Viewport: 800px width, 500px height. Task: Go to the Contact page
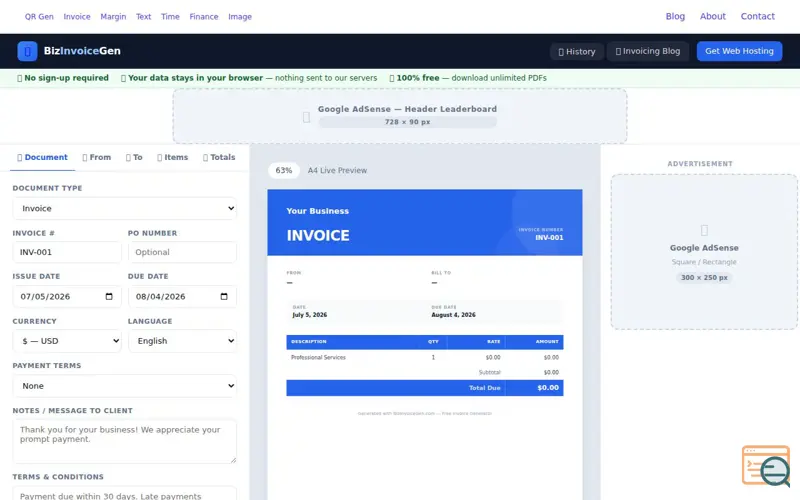758,16
